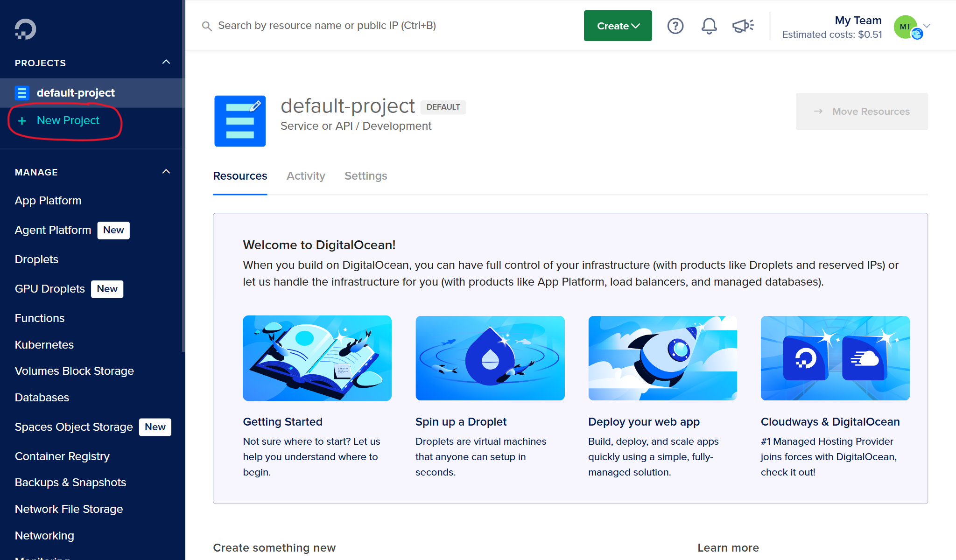
Task: Click the New Project link
Action: tap(68, 120)
